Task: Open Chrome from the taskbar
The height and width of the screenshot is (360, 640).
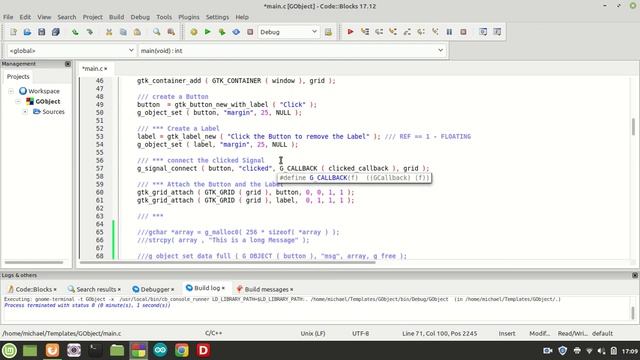Action: click(x=182, y=350)
